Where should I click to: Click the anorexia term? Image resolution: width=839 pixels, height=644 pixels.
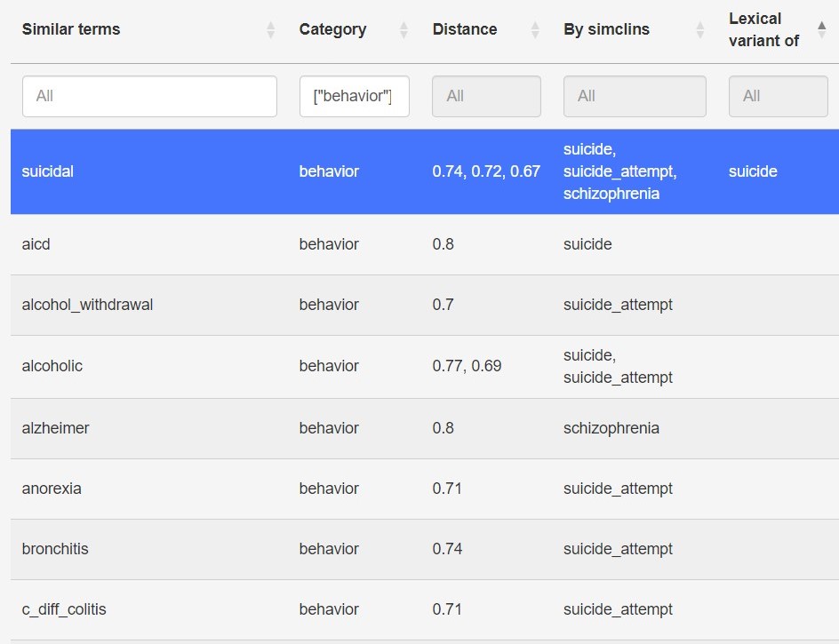point(52,489)
